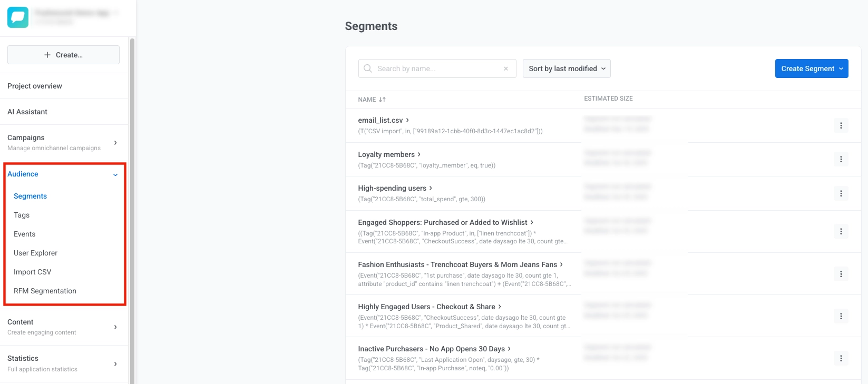Screen dimensions: 868x384
Task: Select Tags in the Audience menu
Action: coord(22,215)
